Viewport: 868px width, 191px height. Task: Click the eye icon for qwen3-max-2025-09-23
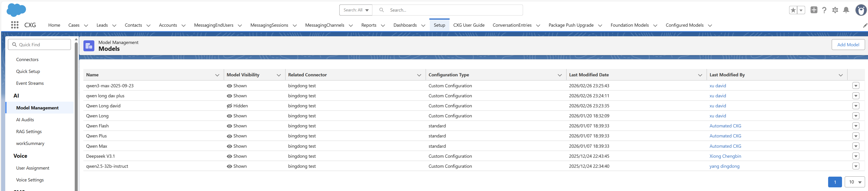click(x=229, y=86)
